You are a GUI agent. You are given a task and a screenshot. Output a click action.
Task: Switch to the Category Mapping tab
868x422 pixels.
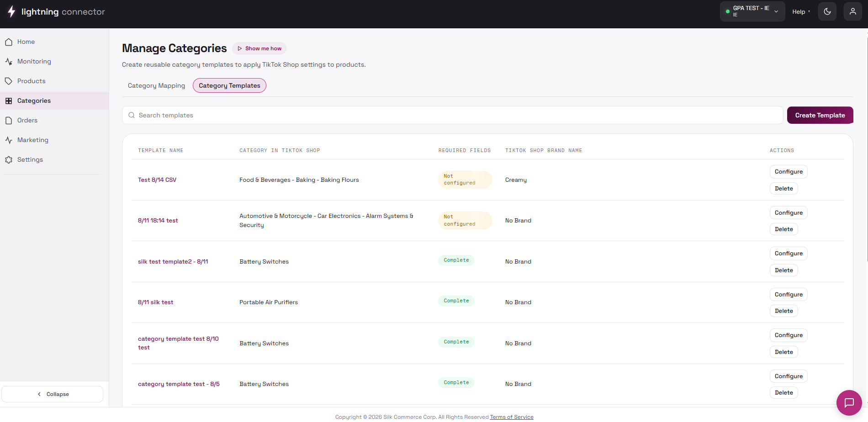[x=156, y=85]
